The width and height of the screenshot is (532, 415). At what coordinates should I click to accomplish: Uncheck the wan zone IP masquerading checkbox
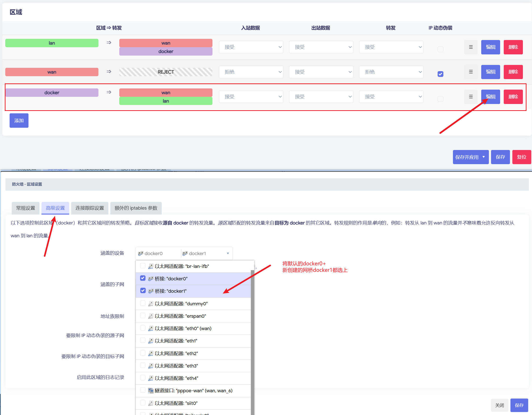pyautogui.click(x=440, y=74)
